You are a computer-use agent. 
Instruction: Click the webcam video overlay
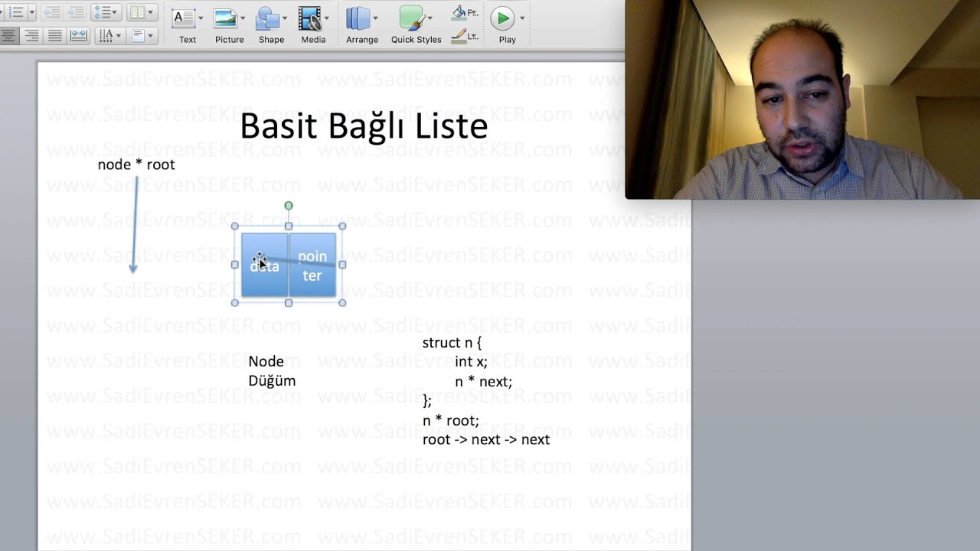(x=802, y=99)
